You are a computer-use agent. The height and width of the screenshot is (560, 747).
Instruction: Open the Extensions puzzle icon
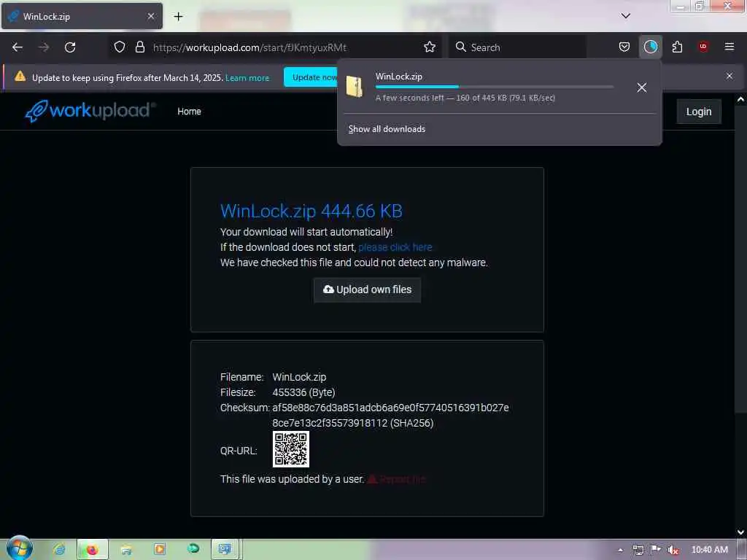point(677,47)
